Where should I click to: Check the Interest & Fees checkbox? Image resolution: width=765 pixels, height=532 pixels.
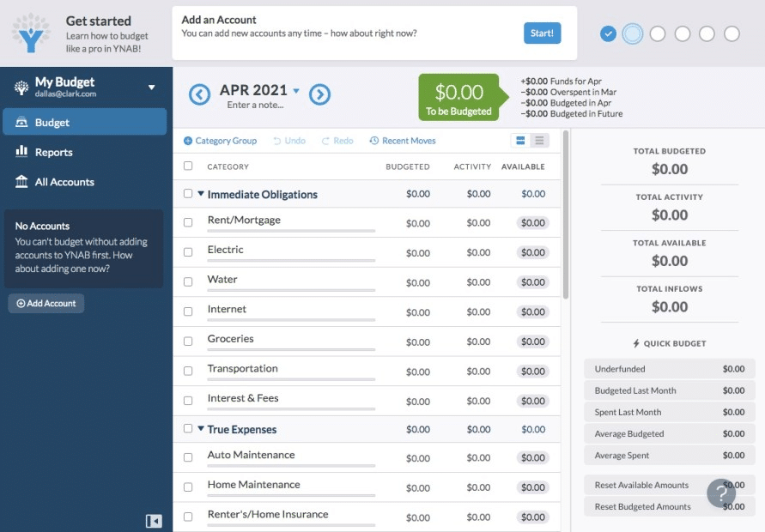click(x=188, y=401)
